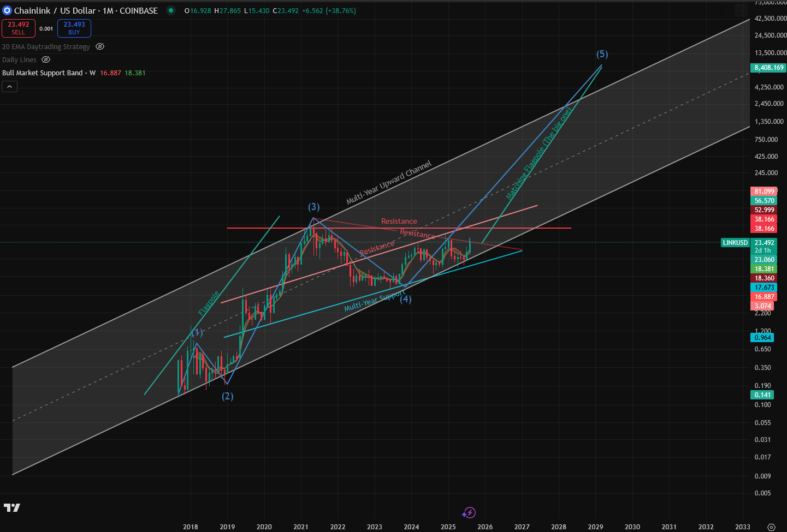The width and height of the screenshot is (787, 532).
Task: Select the wave (5) label
Action: [x=602, y=54]
